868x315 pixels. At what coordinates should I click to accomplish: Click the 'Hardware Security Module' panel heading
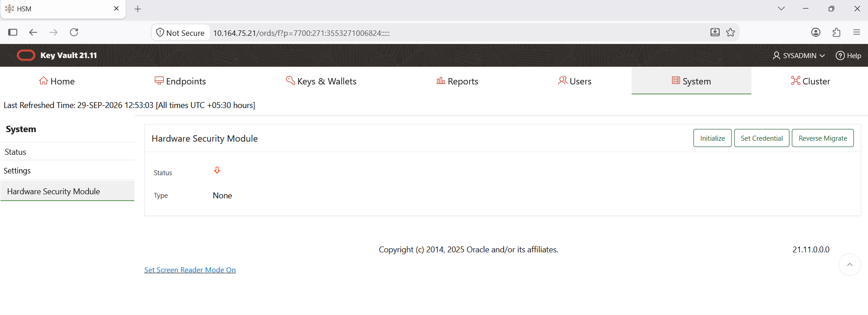(x=205, y=138)
